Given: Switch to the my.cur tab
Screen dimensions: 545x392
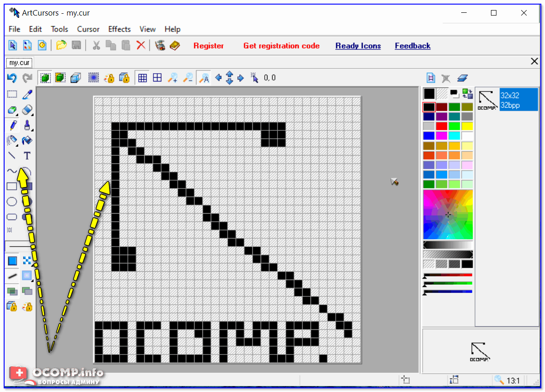Looking at the screenshot, I should (19, 63).
